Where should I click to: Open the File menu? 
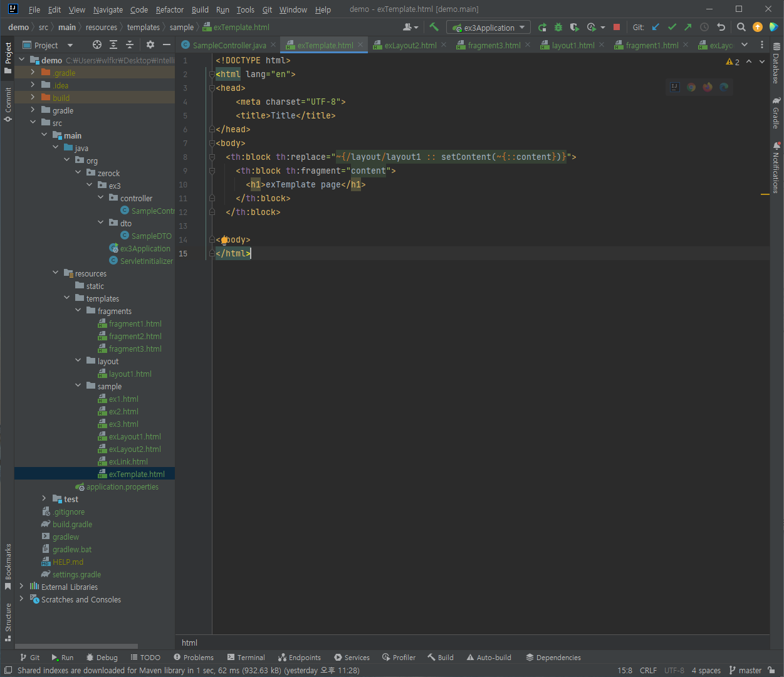pos(34,9)
